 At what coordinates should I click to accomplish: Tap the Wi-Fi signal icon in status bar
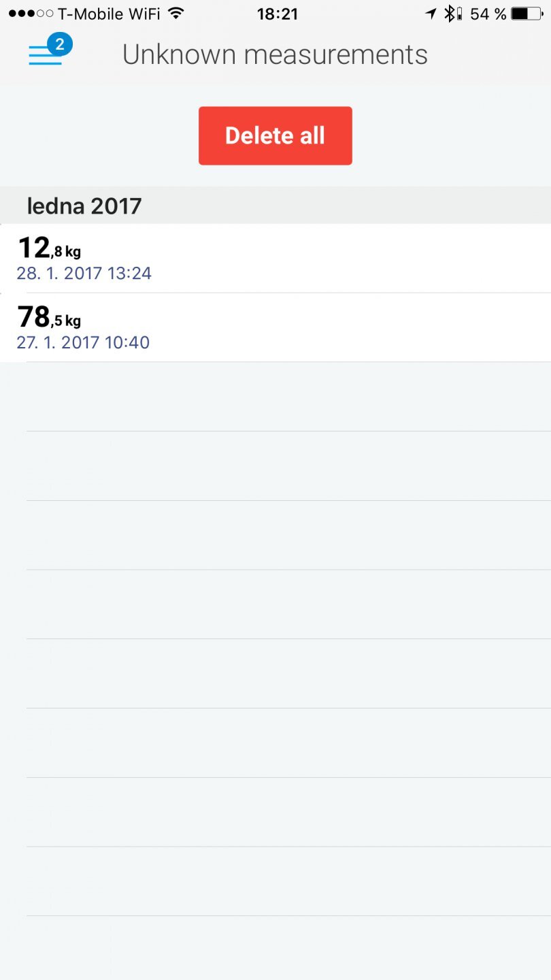click(x=176, y=14)
